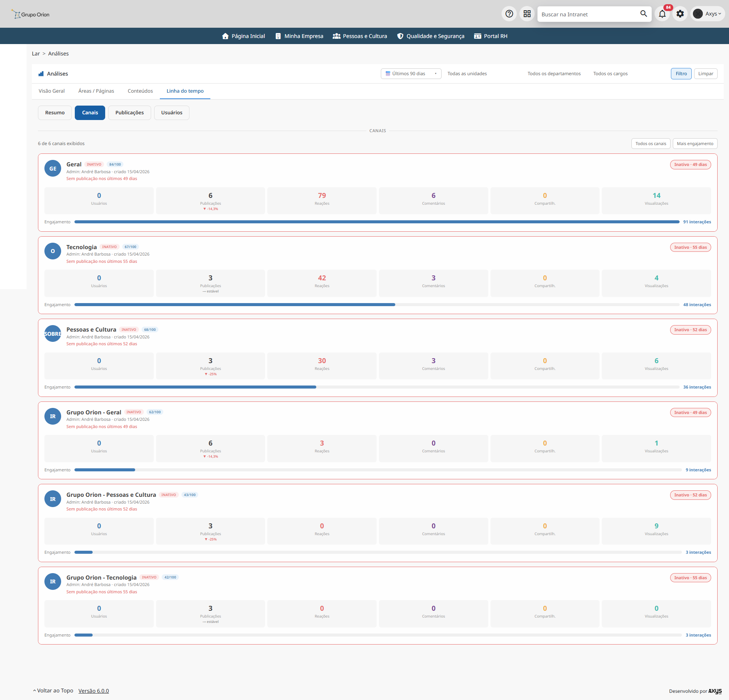729x700 pixels.
Task: Click the people icon beside Pessoas e Cultura
Action: (x=336, y=36)
